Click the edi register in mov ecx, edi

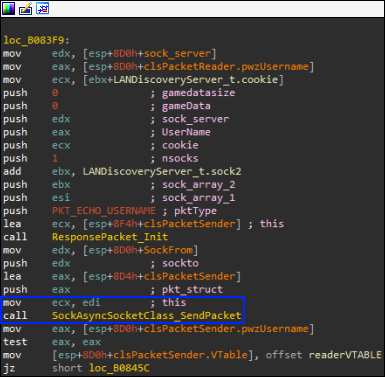(91, 302)
